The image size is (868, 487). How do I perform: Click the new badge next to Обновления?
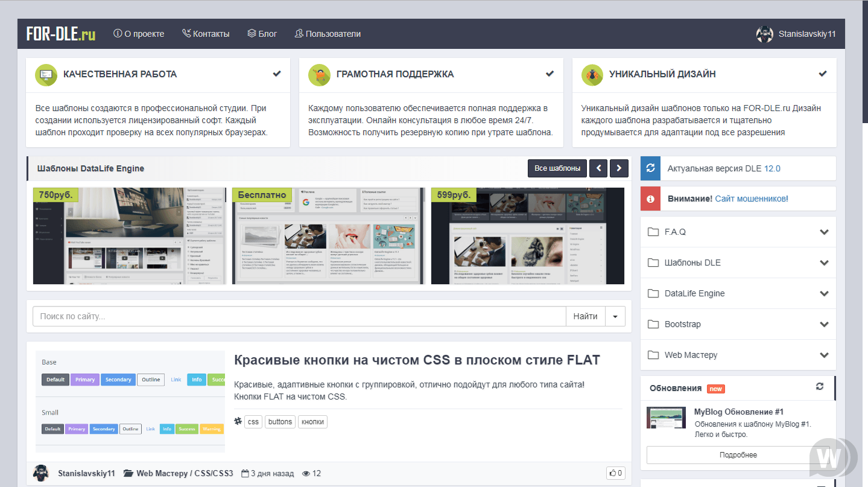coord(716,389)
